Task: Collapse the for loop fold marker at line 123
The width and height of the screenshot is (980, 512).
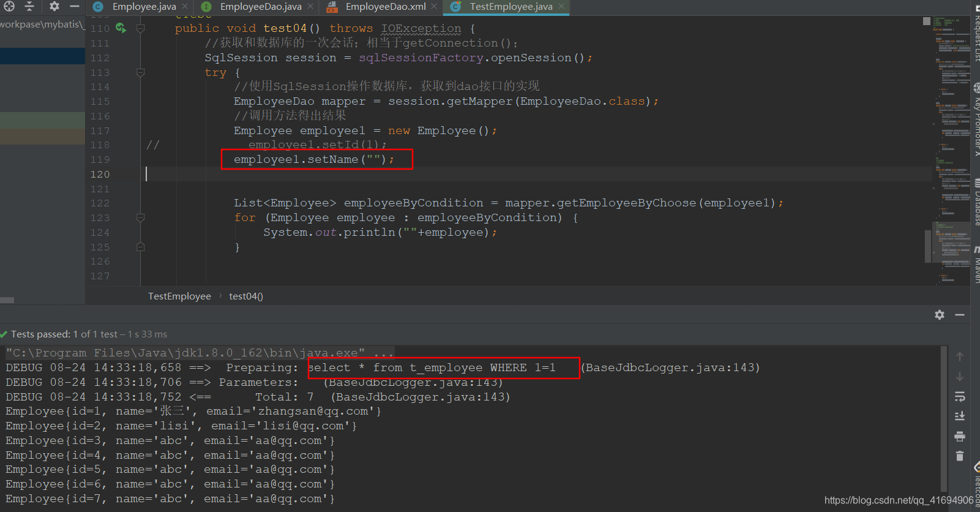Action: [140, 217]
